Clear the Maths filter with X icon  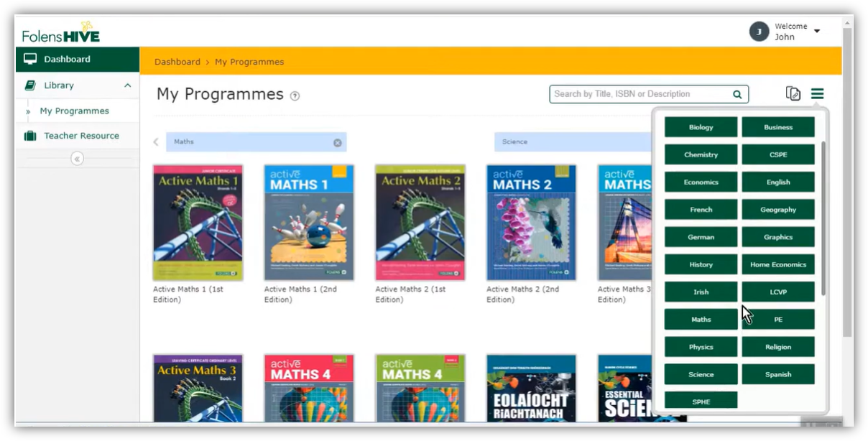pos(338,142)
